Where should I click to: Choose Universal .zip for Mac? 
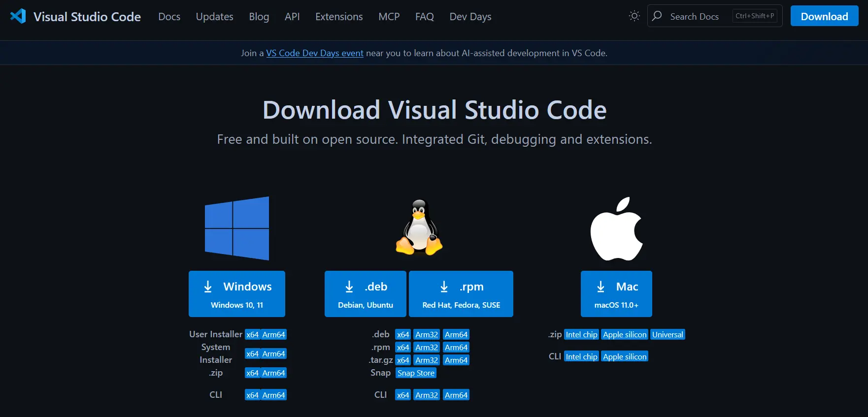point(668,335)
